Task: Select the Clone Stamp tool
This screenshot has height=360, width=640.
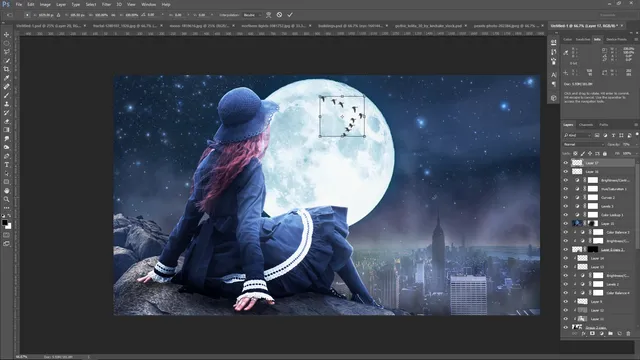Action: tap(7, 104)
